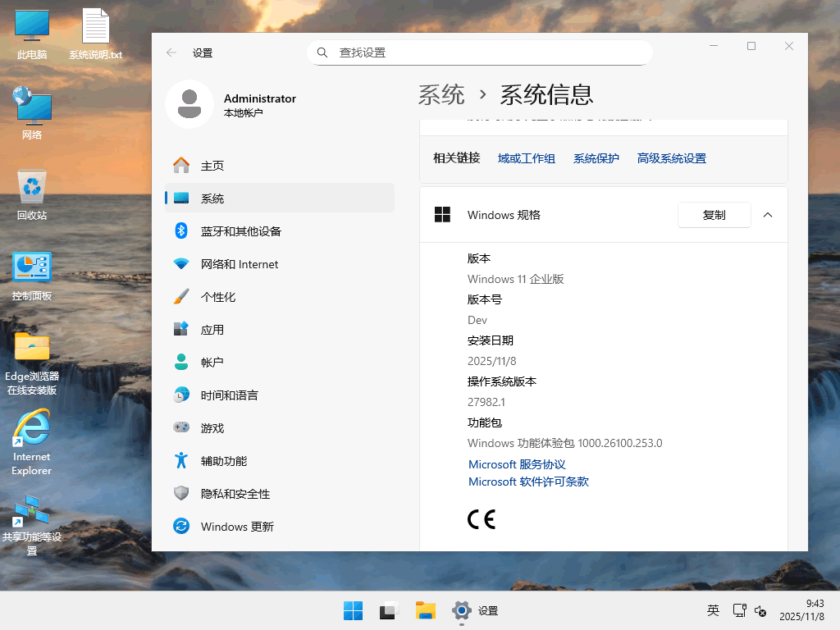This screenshot has width=840, height=630.
Task: Open File Explorer from the taskbar
Action: pos(426,610)
